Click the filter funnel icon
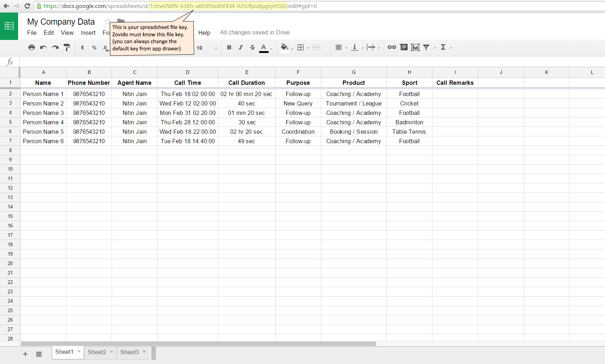Screen dimensions: 605x364 tap(426, 47)
